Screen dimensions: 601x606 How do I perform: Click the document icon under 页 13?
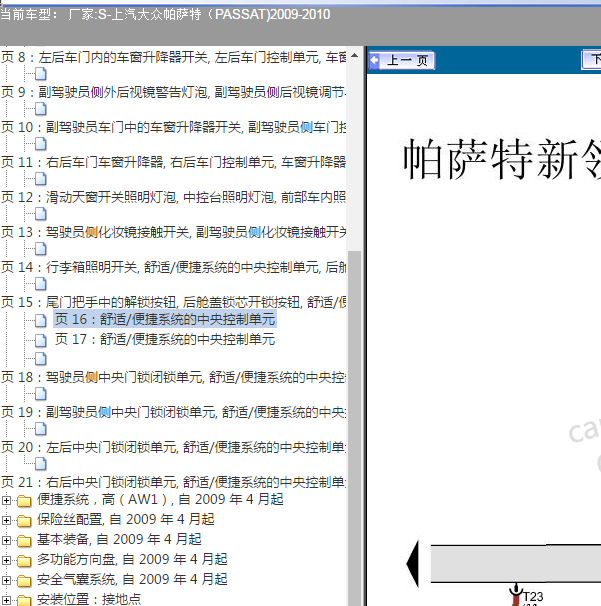[41, 249]
